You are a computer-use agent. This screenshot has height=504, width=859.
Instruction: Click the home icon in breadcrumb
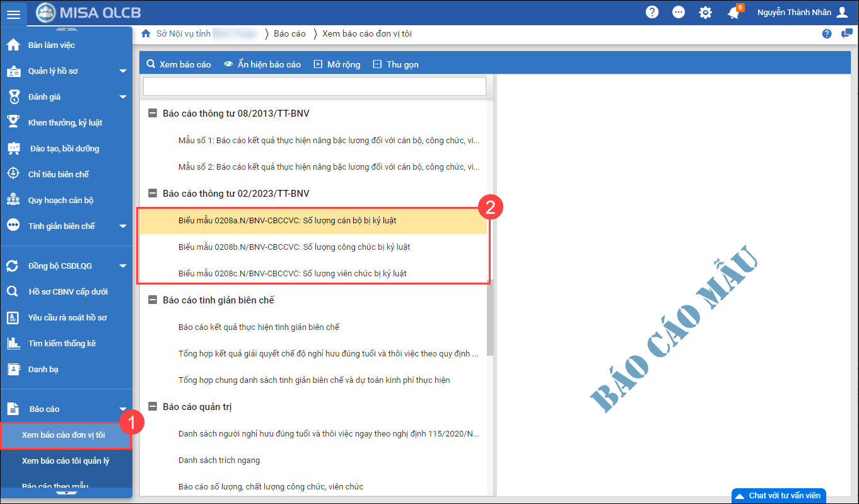point(146,33)
